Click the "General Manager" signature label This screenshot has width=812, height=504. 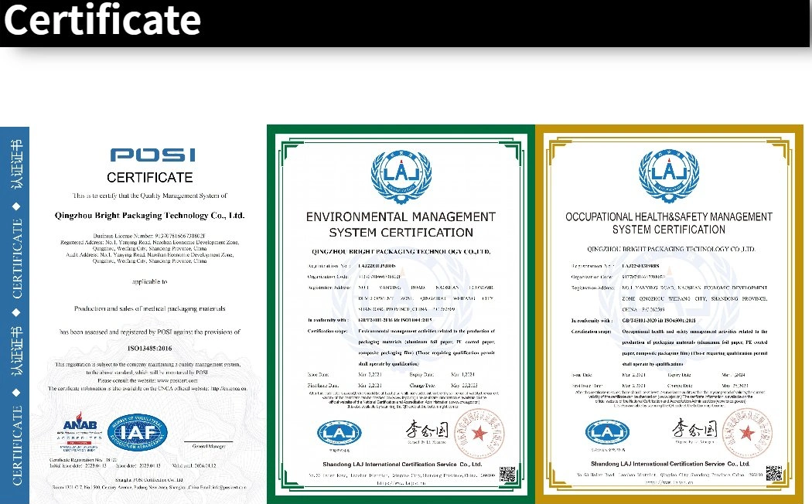click(209, 446)
